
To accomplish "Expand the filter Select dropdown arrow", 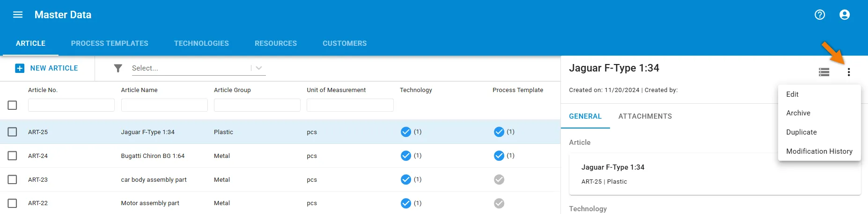I will (x=259, y=68).
